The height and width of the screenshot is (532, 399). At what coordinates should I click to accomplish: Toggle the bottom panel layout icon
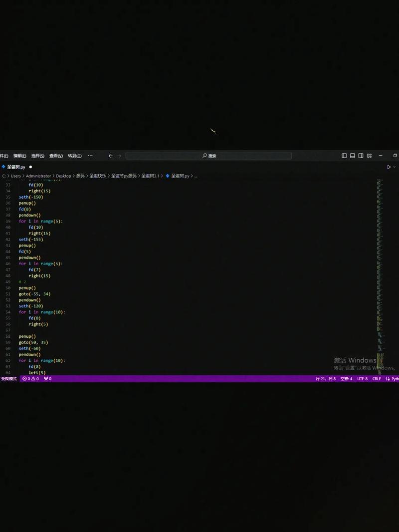click(x=353, y=156)
